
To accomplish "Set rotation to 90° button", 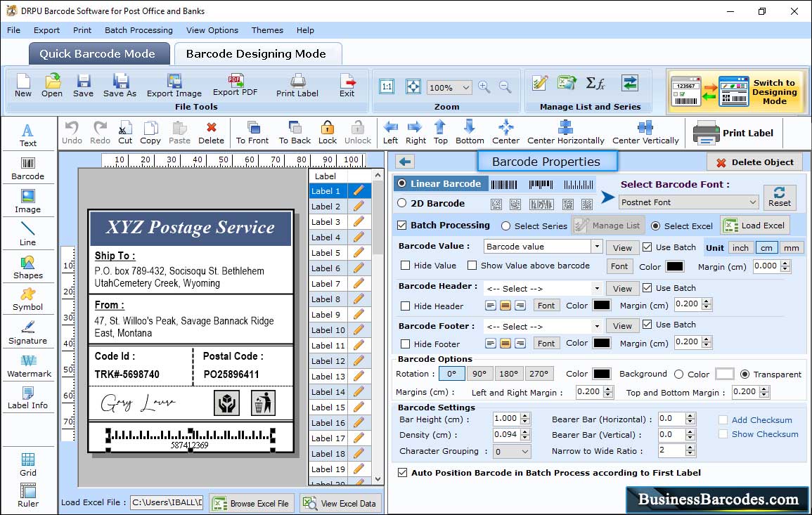I will pos(479,374).
